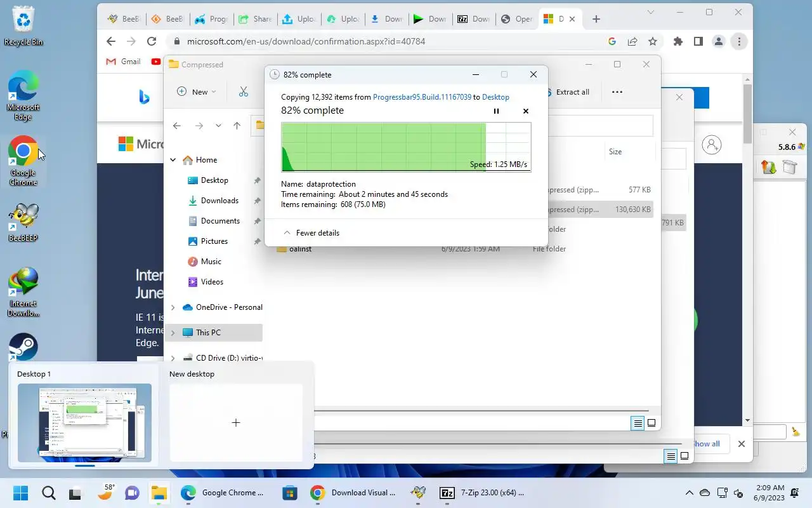Image resolution: width=812 pixels, height=508 pixels.
Task: Click BeeBEEP bee icon in taskbar
Action: click(418, 493)
